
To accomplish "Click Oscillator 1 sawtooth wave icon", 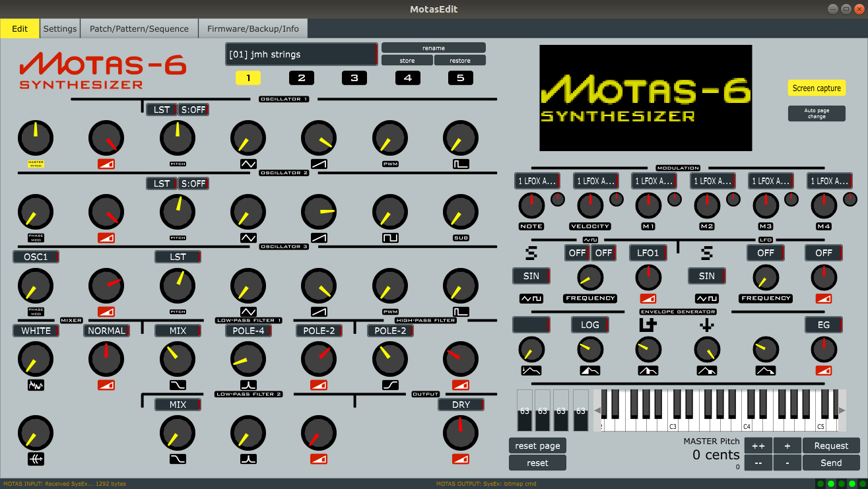I will tap(319, 164).
